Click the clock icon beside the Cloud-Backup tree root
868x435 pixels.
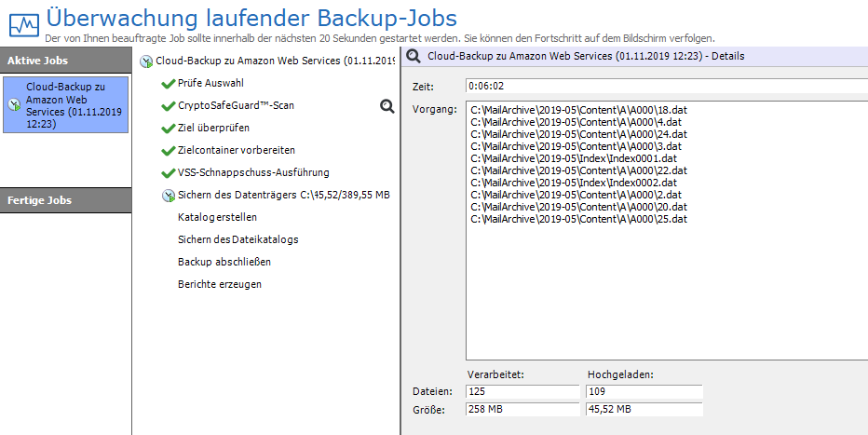146,61
